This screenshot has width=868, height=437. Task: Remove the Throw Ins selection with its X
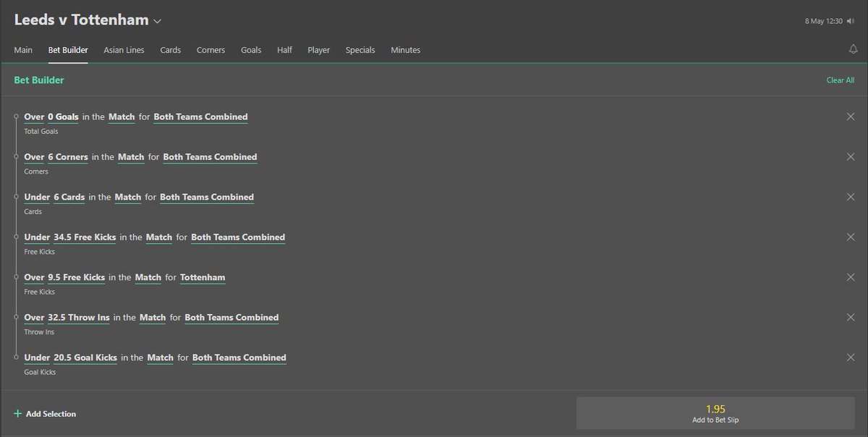(x=851, y=318)
